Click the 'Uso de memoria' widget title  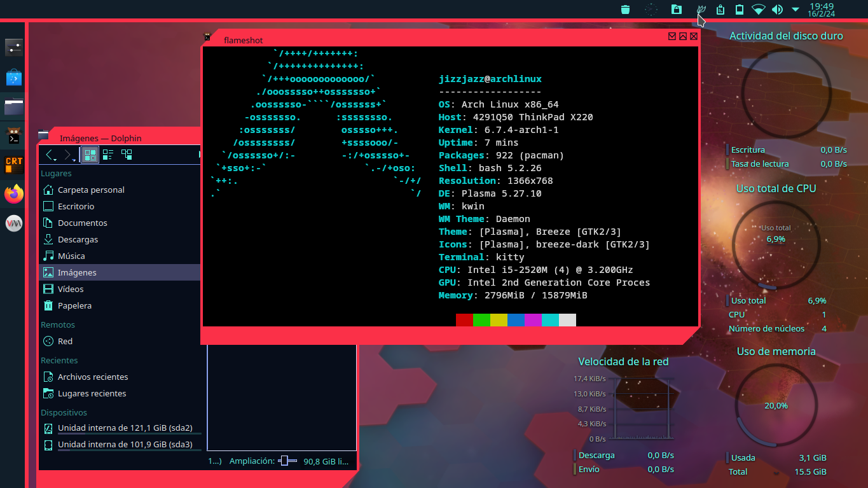[776, 351]
